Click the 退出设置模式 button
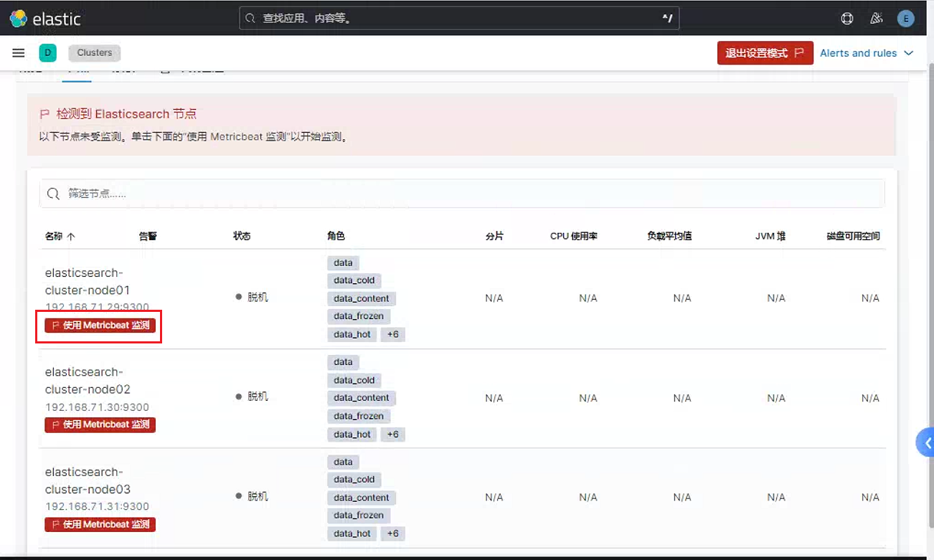The height and width of the screenshot is (560, 934). click(x=765, y=53)
